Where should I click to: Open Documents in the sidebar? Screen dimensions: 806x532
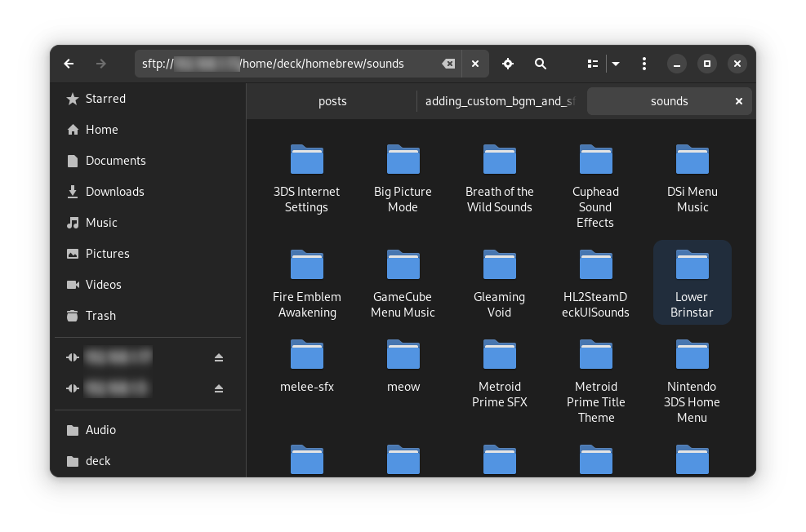click(x=148, y=161)
